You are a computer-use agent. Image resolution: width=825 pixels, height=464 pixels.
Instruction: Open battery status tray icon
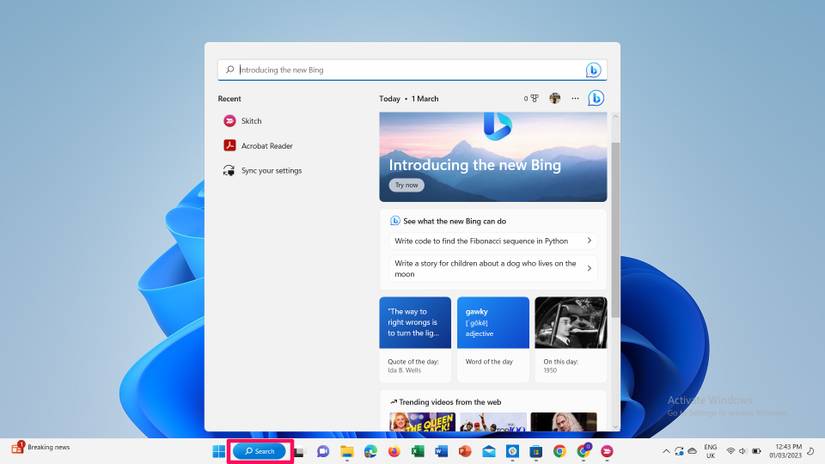[757, 451]
